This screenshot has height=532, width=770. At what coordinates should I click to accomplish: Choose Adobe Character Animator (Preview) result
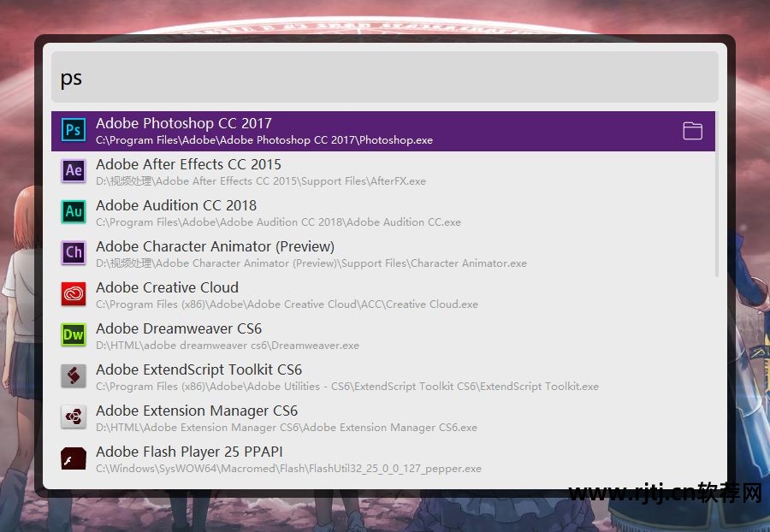click(x=215, y=246)
